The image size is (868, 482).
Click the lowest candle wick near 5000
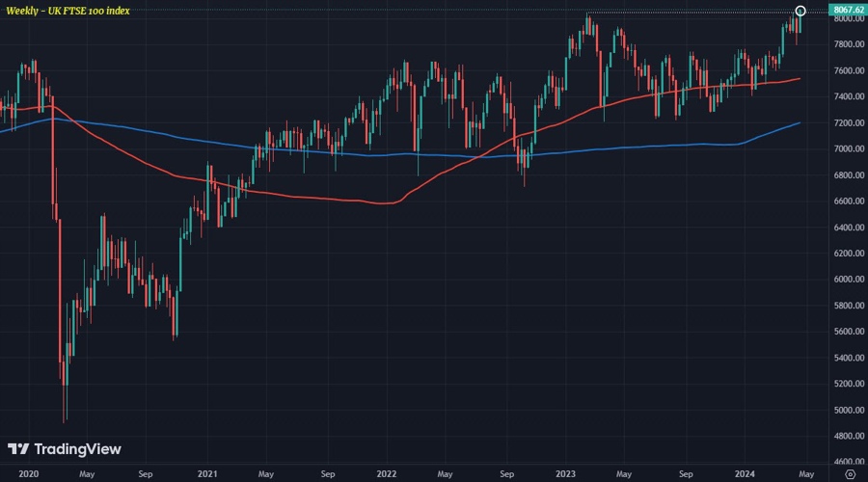[x=65, y=415]
